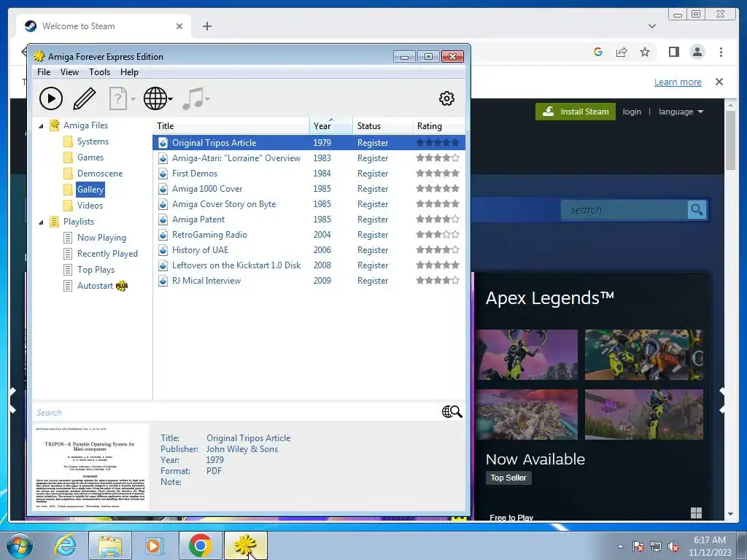
Task: Open the Windows Start button
Action: [x=19, y=545]
